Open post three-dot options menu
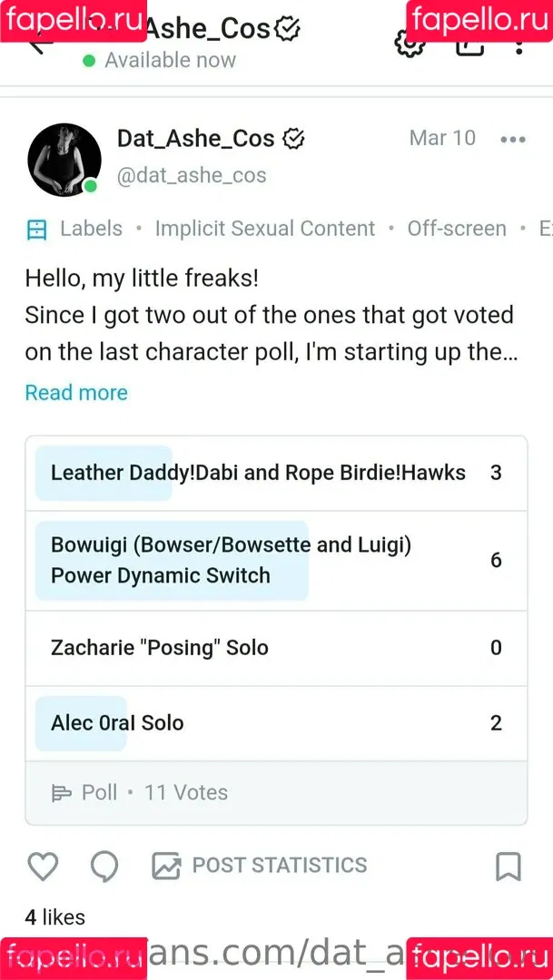This screenshot has width=553, height=980. pyautogui.click(x=513, y=140)
